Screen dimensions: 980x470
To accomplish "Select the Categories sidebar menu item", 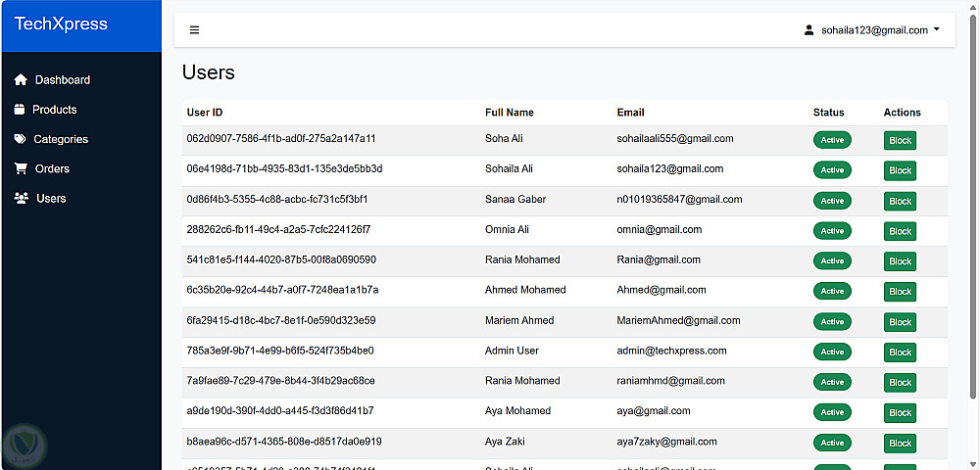I will tap(61, 139).
